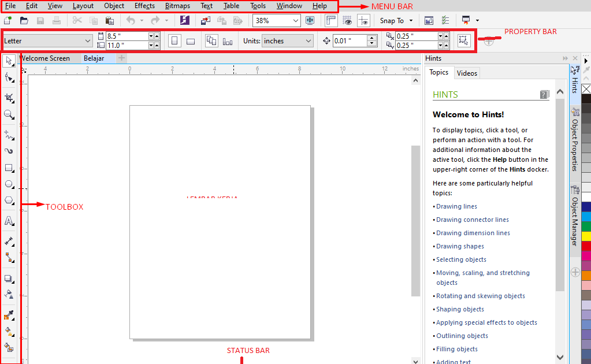Open the Bitmaps menu

click(177, 6)
